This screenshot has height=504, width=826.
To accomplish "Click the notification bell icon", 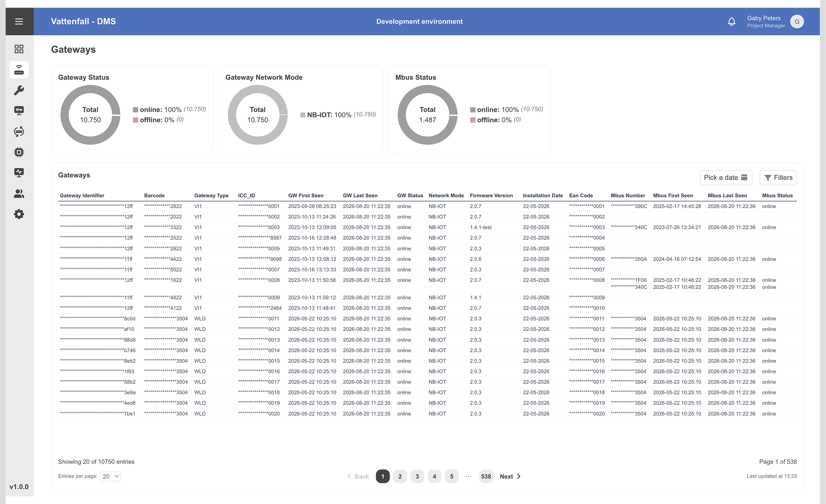I will (731, 22).
